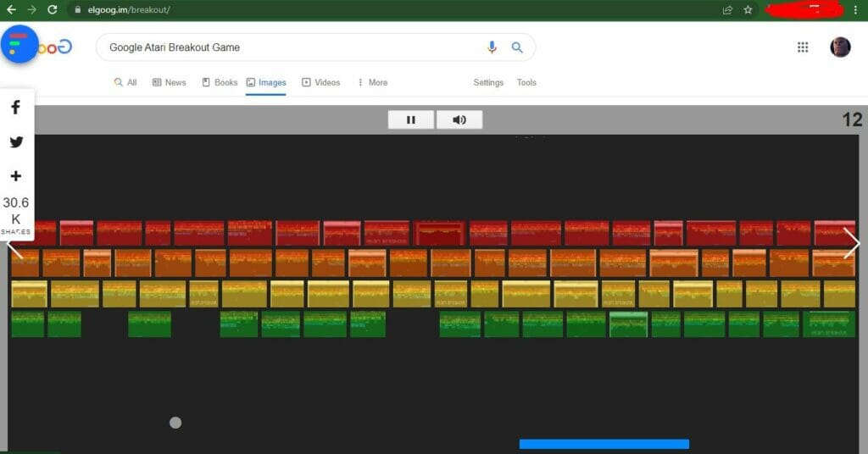This screenshot has height=454, width=868.
Task: Click the blue Breakout paddle
Action: (x=604, y=444)
